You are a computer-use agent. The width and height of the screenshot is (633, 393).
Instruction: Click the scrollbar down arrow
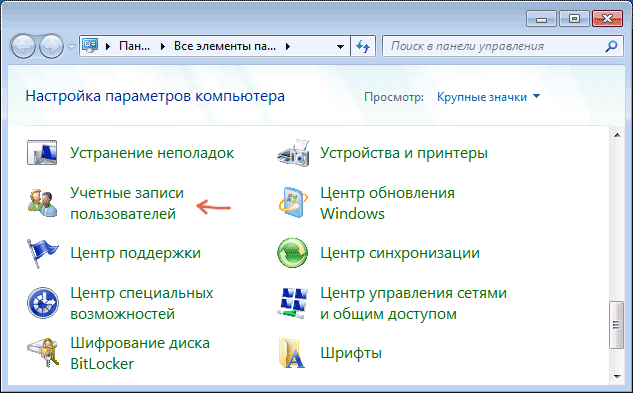pos(617,376)
